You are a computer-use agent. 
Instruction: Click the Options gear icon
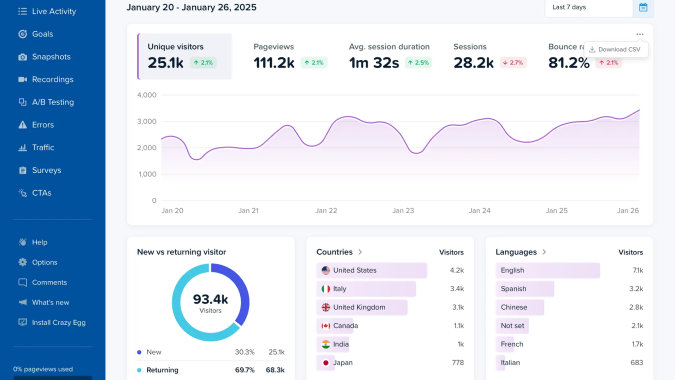coord(22,262)
